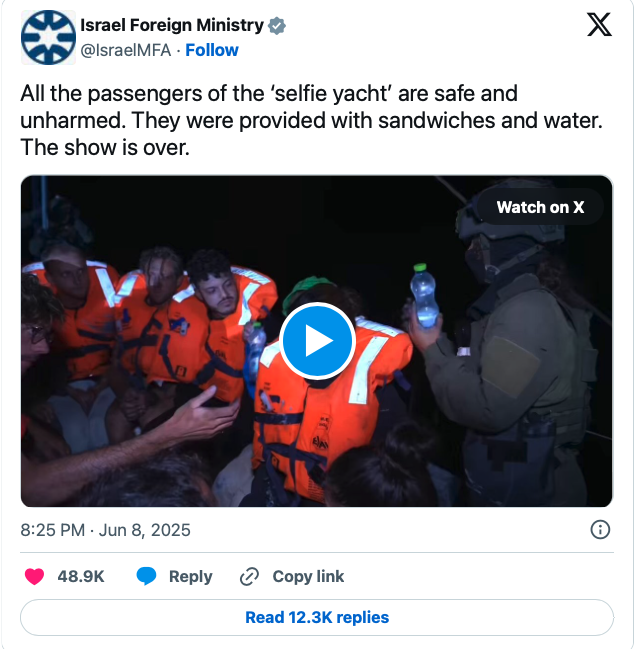
Task: Read 12.3K replies button
Action: [317, 617]
